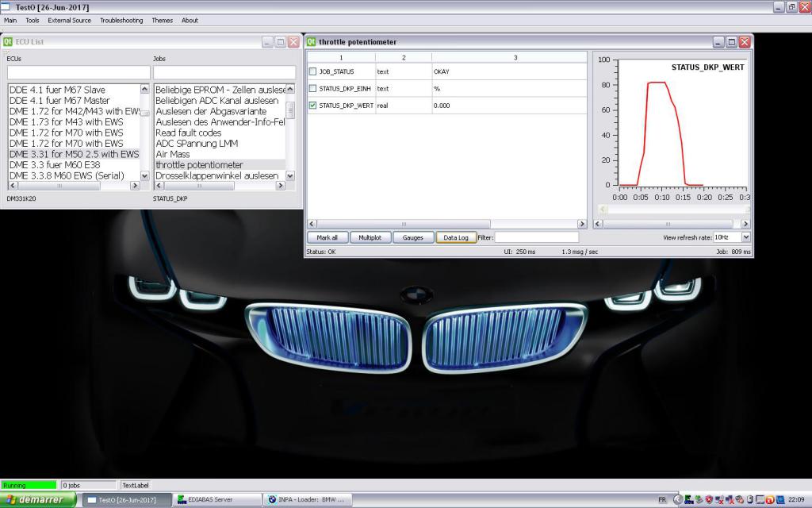Screen dimensions: 812x508
Task: Click the FR language indicator
Action: [x=662, y=500]
